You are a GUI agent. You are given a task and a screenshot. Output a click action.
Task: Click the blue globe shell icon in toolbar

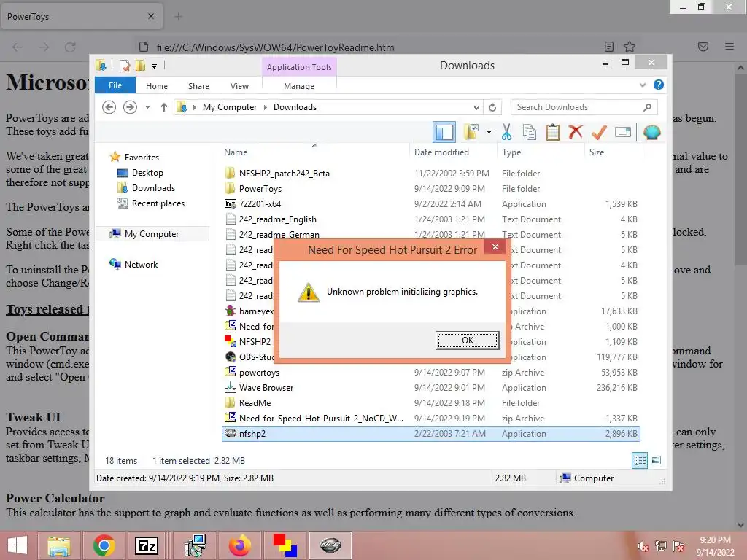(651, 132)
